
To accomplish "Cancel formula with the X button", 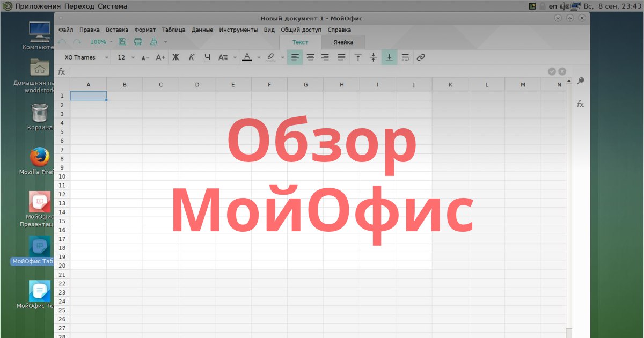I will pyautogui.click(x=562, y=71).
